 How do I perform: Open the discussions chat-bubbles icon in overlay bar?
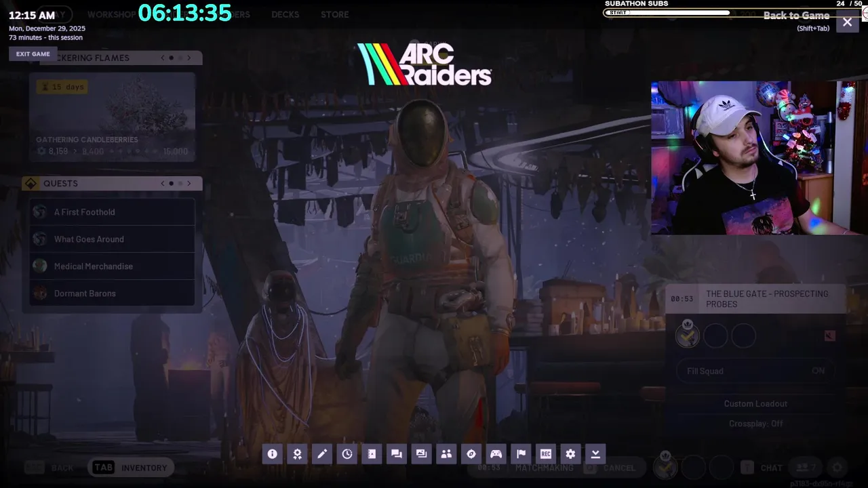click(397, 454)
